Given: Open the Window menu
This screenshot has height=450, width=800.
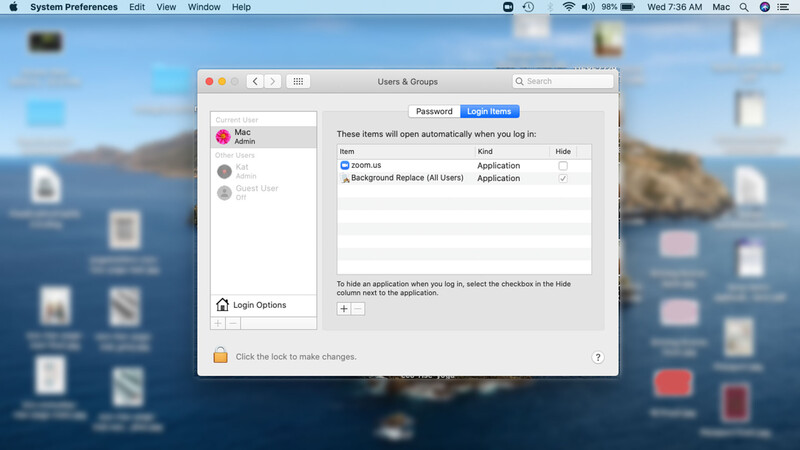Looking at the screenshot, I should click(204, 7).
